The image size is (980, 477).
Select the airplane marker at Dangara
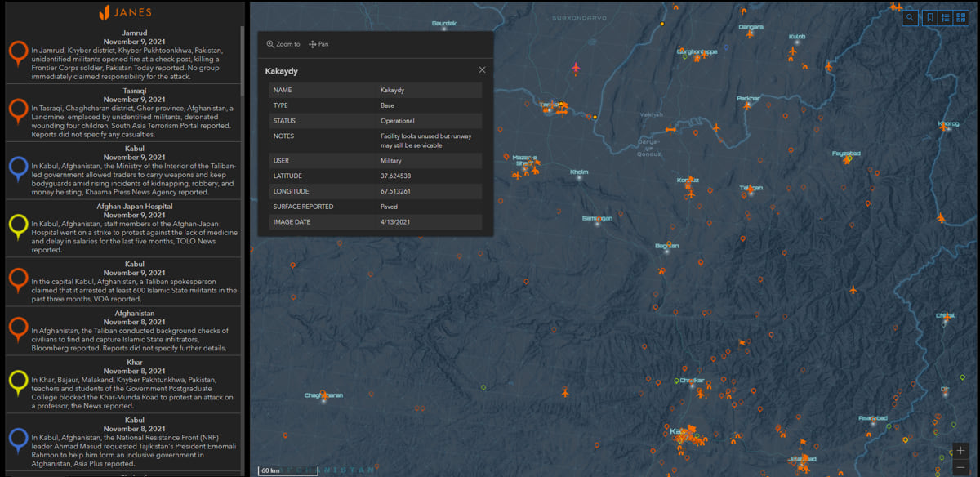(751, 33)
